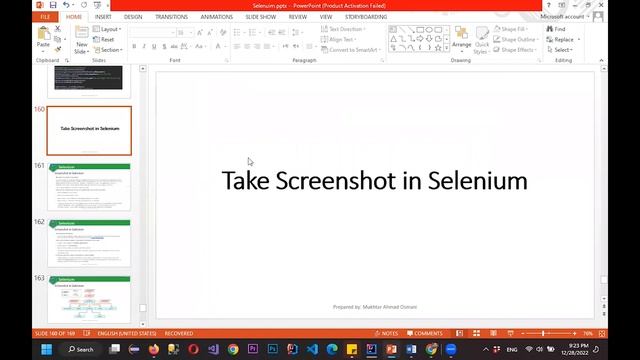Open the Align Text dropdown

pyautogui.click(x=339, y=39)
